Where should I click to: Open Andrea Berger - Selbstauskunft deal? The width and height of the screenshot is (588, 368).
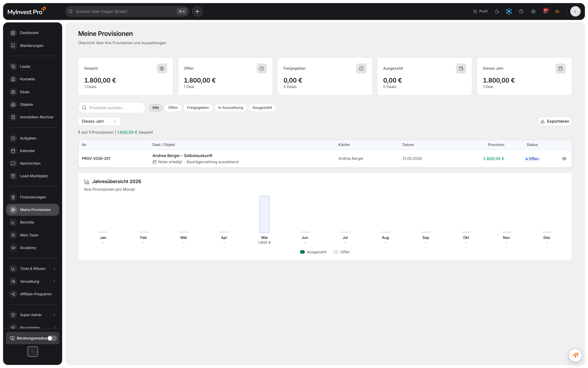(x=182, y=155)
